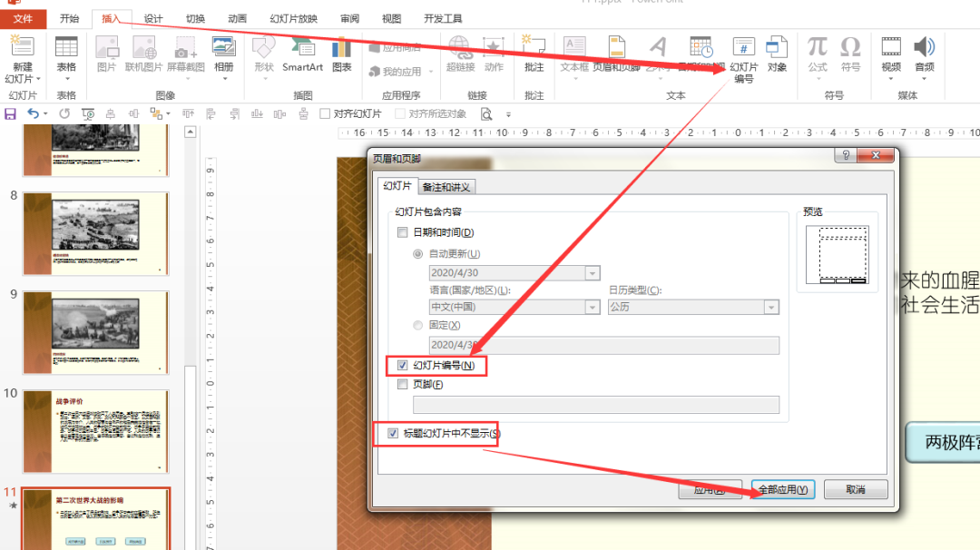980x550 pixels.
Task: Click the Save icon in quick access toolbar
Action: pyautogui.click(x=10, y=113)
